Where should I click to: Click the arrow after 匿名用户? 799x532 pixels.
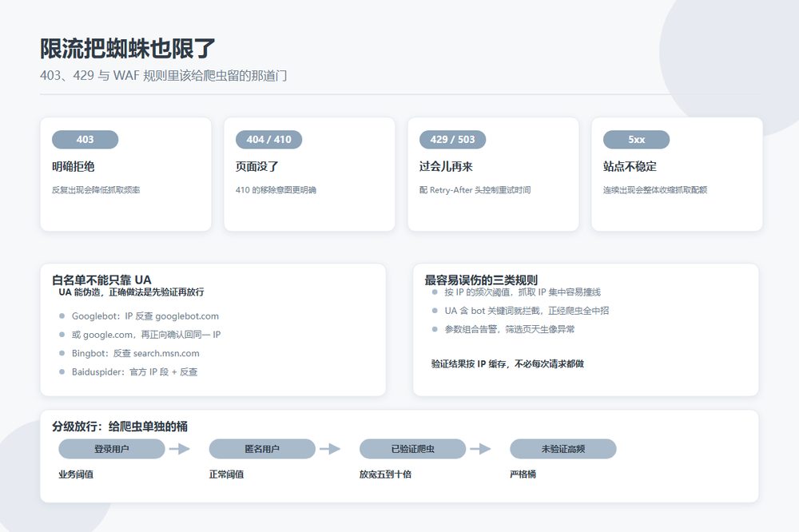pyautogui.click(x=330, y=449)
